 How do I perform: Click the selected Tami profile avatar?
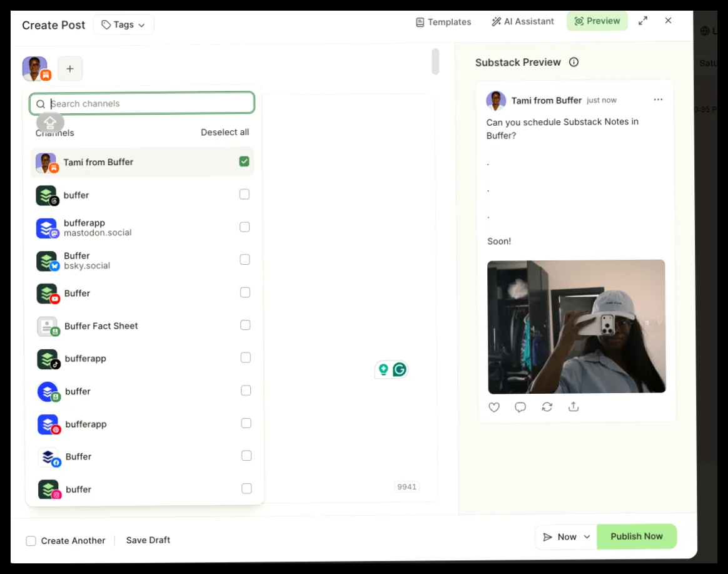(x=36, y=69)
